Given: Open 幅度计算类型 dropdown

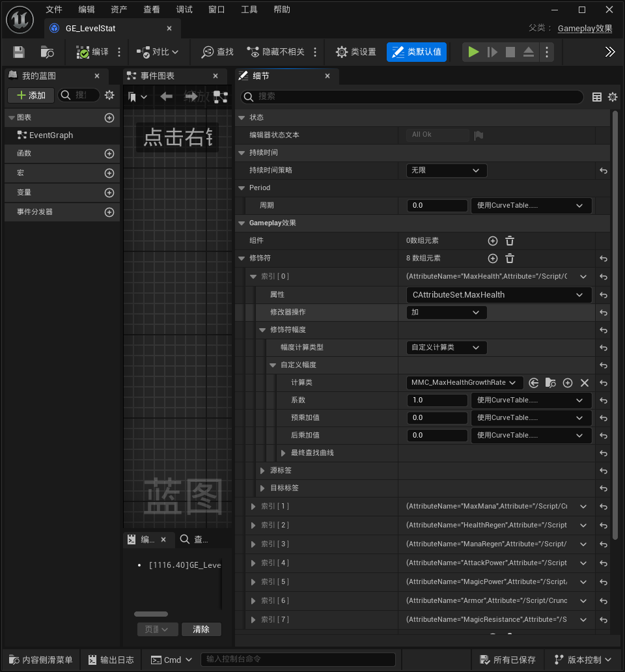Looking at the screenshot, I should (x=447, y=348).
